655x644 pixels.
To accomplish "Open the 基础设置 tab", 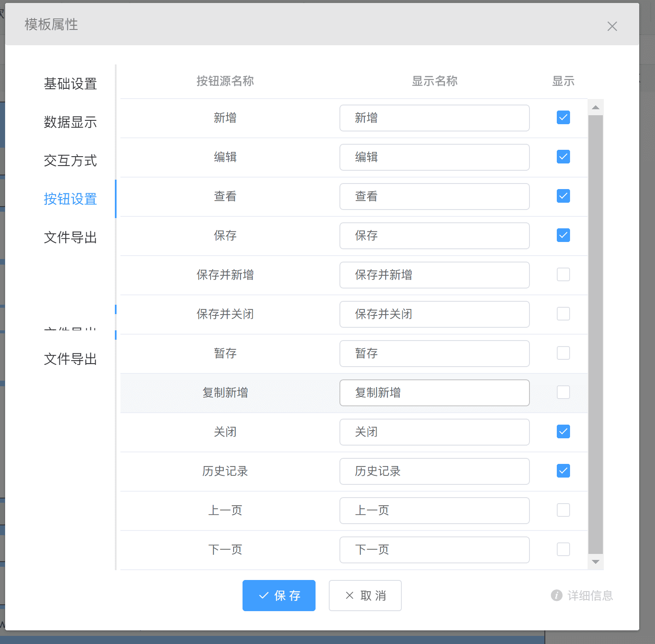I will coord(70,84).
